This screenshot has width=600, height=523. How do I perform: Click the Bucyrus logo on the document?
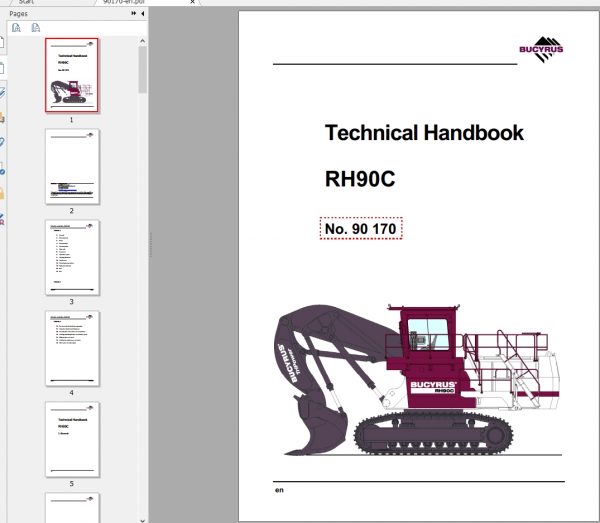point(541,49)
